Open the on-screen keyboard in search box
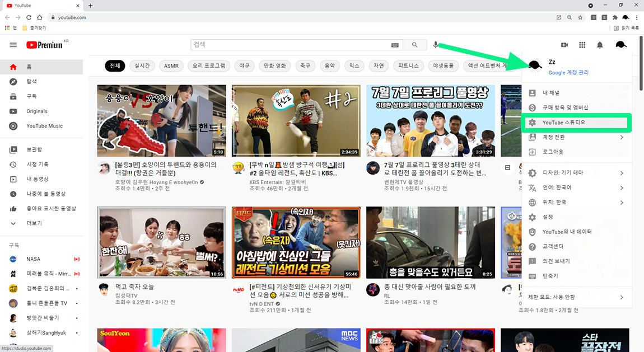The width and height of the screenshot is (644, 352). point(395,45)
